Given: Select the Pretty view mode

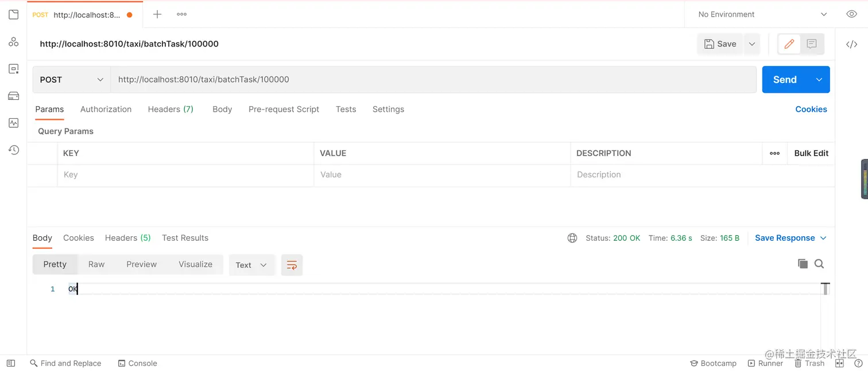Looking at the screenshot, I should 55,264.
